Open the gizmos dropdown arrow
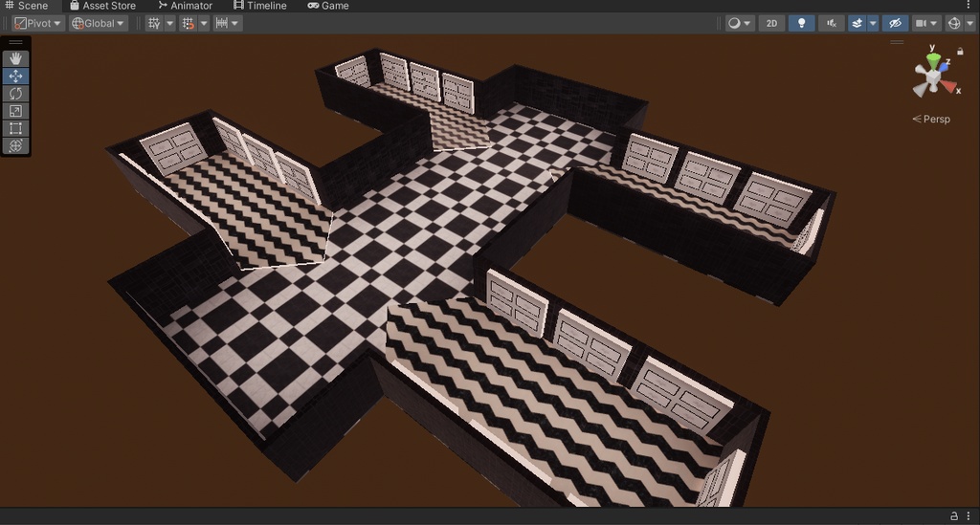This screenshot has height=525, width=980. click(970, 23)
